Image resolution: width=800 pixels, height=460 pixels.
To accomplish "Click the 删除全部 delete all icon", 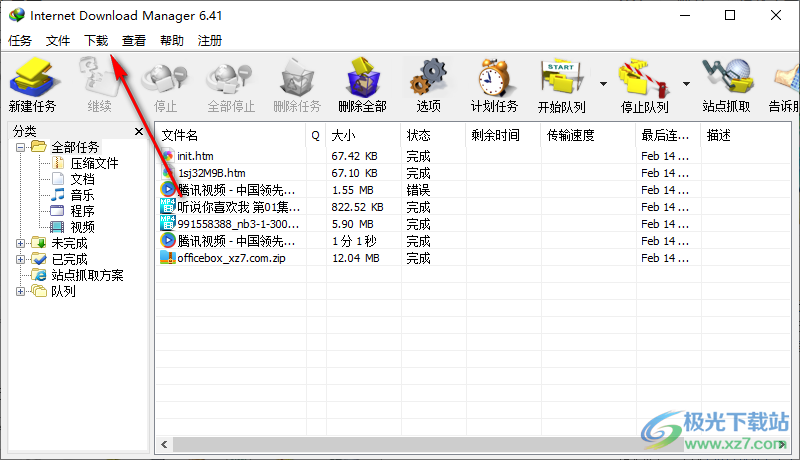I will 363,78.
